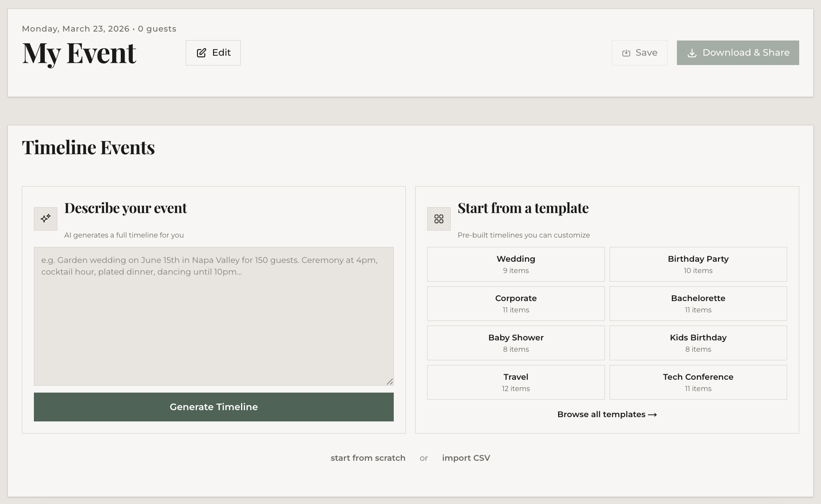Click the resize handle of the description box
This screenshot has width=821, height=504.
tap(390, 382)
